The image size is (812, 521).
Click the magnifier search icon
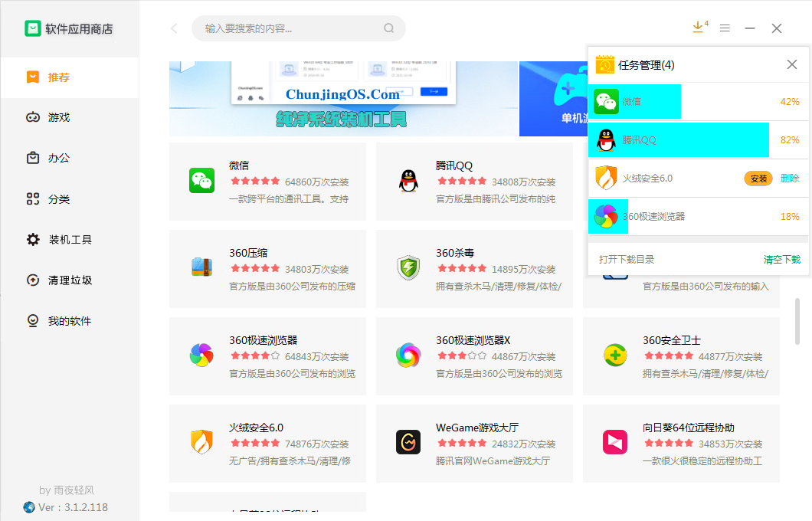[389, 28]
